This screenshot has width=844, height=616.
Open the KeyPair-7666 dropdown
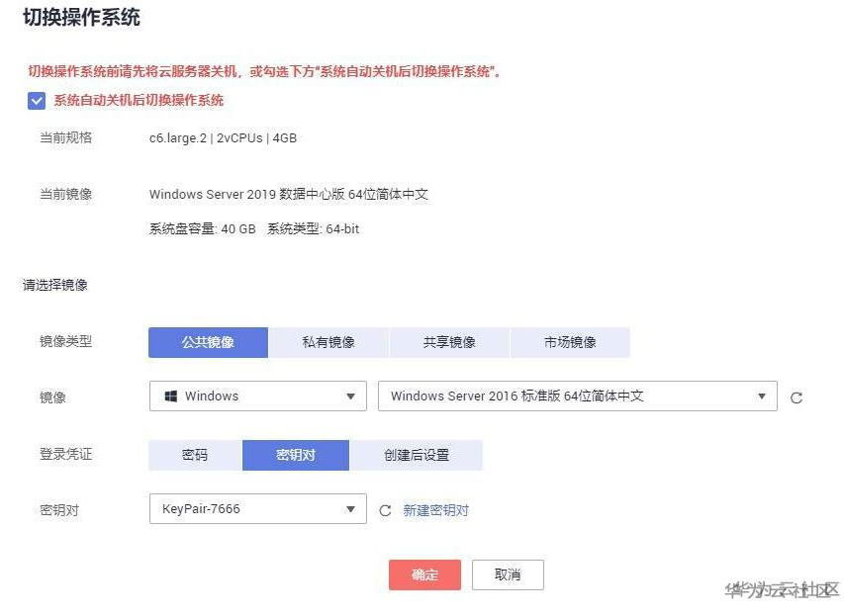pyautogui.click(x=257, y=509)
